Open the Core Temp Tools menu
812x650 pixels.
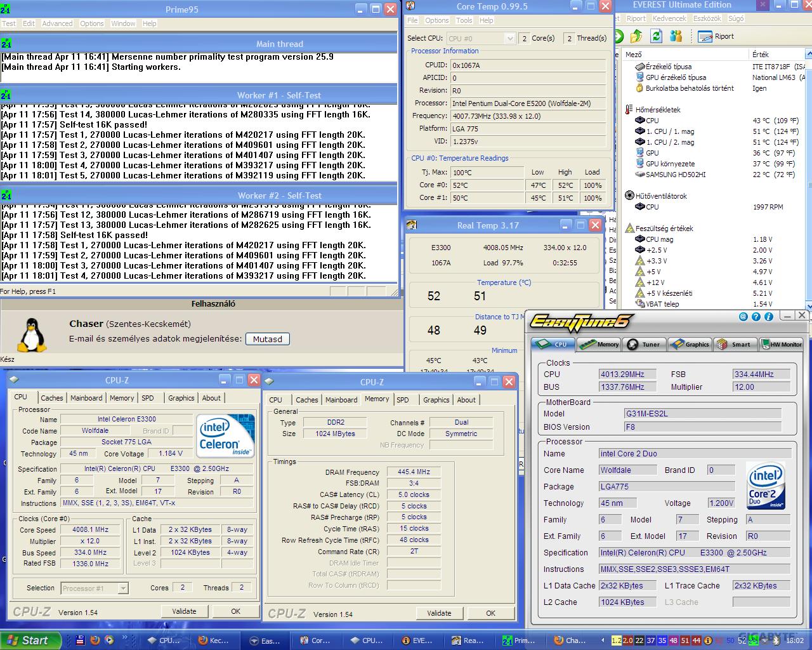click(x=464, y=20)
